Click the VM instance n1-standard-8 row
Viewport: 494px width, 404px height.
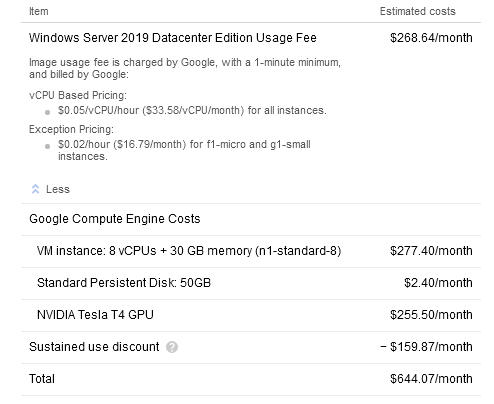coord(251,251)
